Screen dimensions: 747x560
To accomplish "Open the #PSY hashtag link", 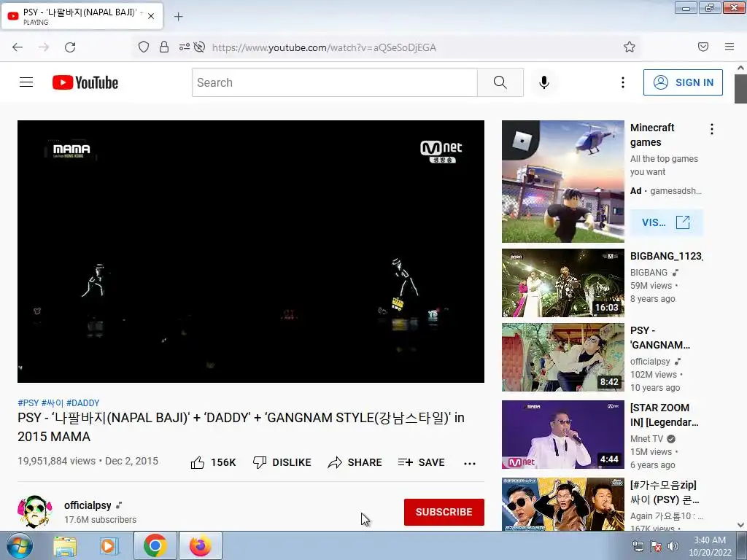I will (x=28, y=402).
